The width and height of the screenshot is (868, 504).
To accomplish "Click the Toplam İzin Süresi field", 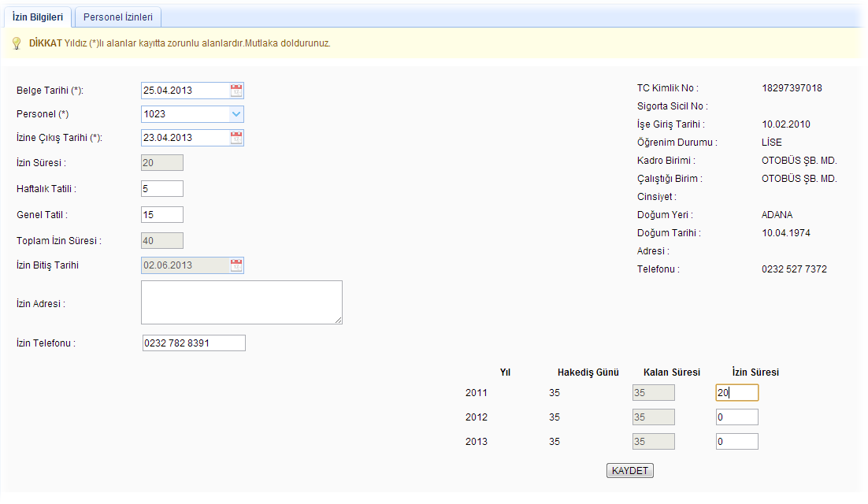I will 162,241.
